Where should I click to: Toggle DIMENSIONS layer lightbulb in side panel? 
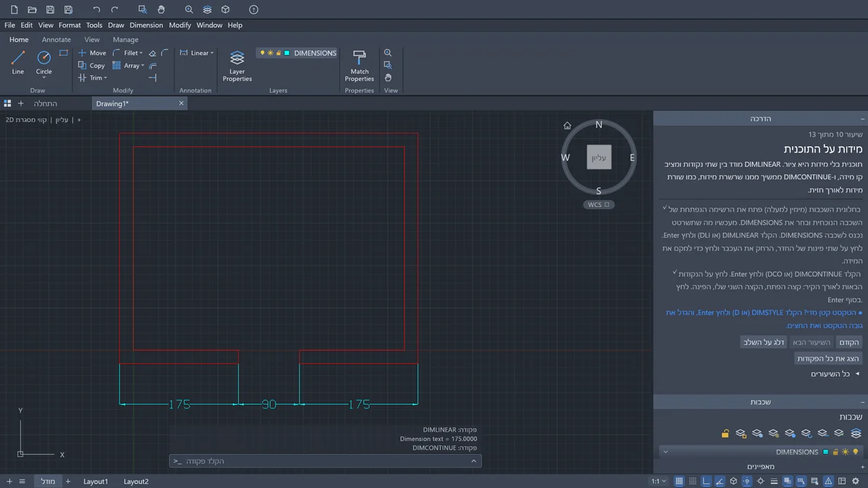tap(856, 452)
